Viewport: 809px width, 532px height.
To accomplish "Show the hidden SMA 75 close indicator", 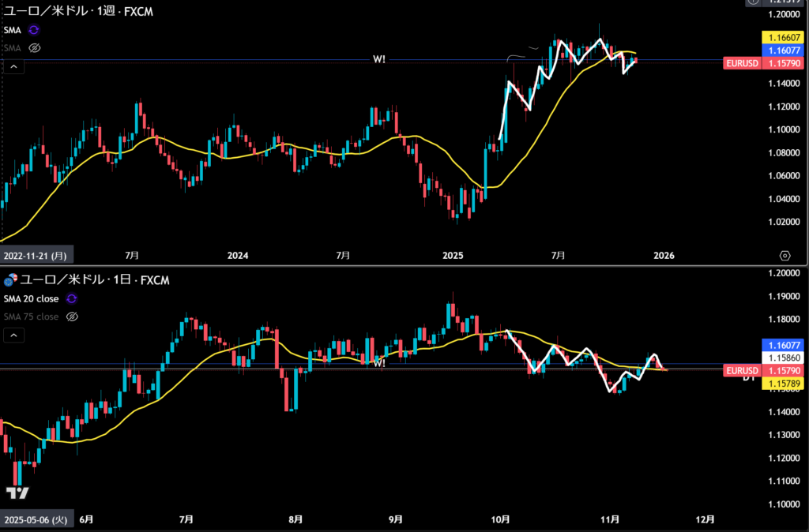I will [x=71, y=317].
